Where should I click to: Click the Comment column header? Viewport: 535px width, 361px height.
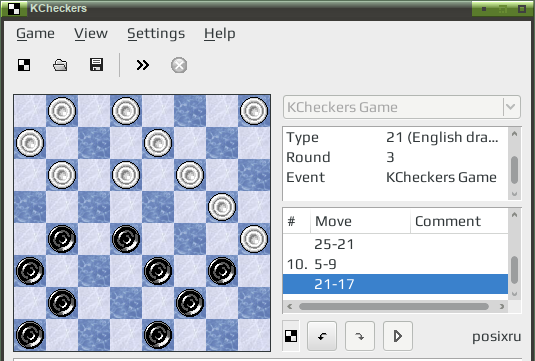(x=459, y=221)
